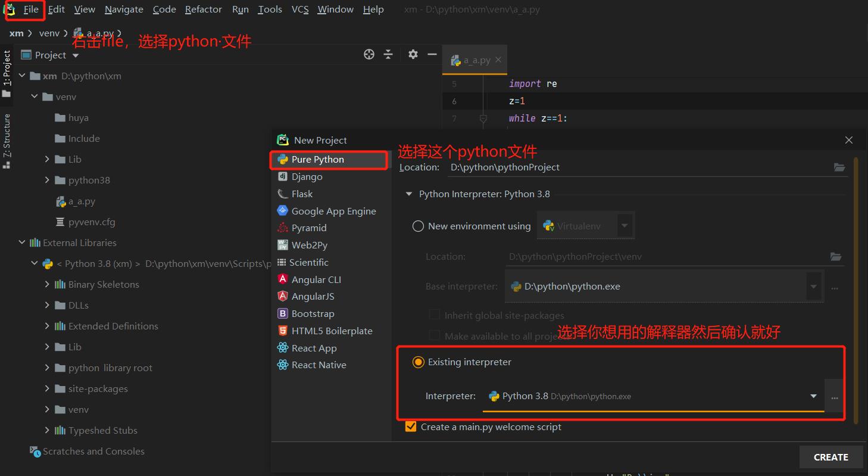
Task: Collapse the xm project root node
Action: click(x=22, y=76)
